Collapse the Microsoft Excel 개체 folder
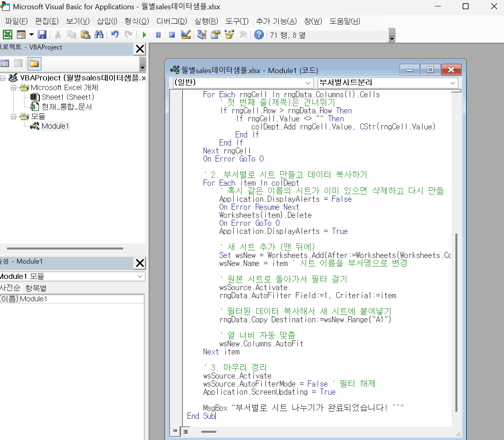 13,88
